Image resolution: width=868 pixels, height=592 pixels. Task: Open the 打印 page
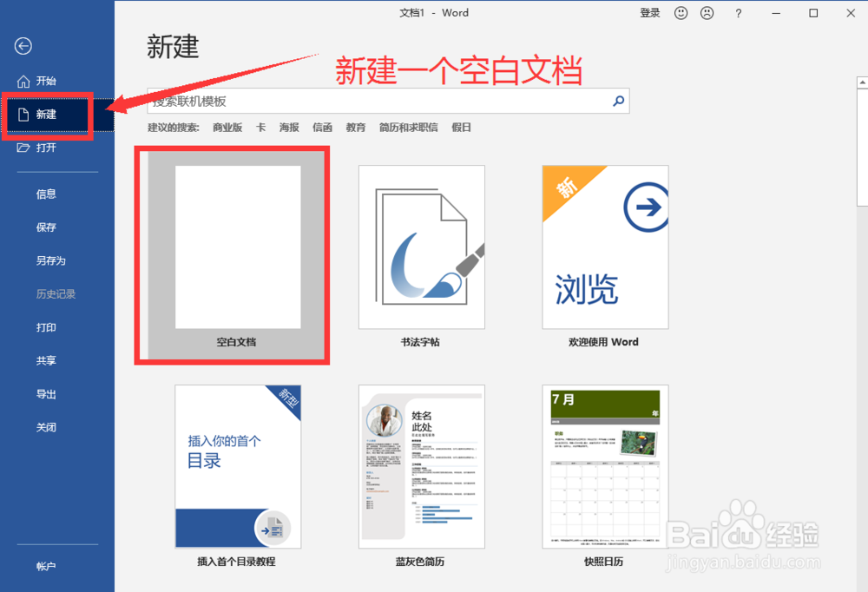46,327
